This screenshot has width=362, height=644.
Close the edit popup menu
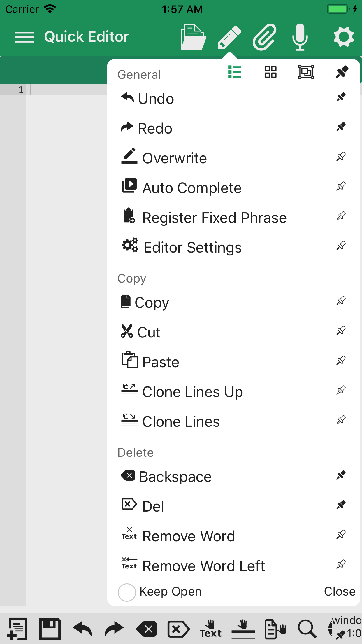(340, 591)
